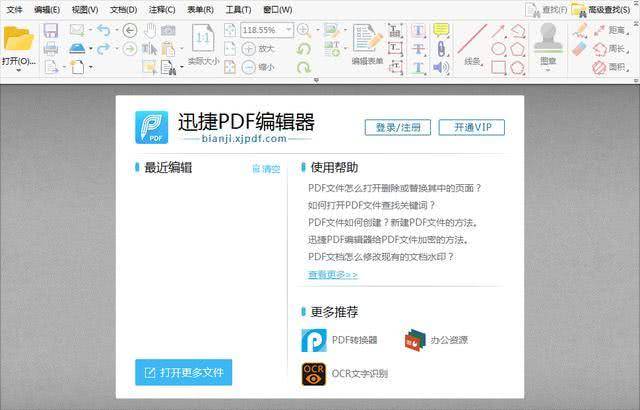Click the Save floppy disk icon
Screen dimensions: 640x410
click(x=50, y=30)
